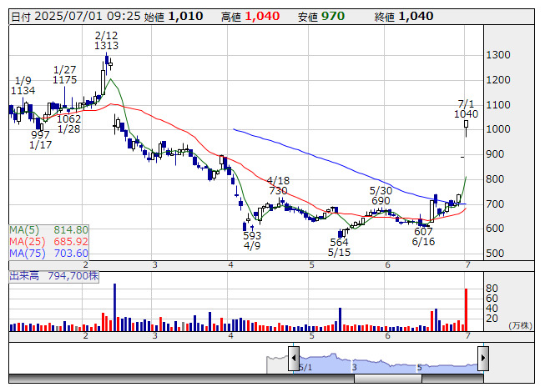The width and height of the screenshot is (545, 392).
Task: Click the 5/30 690 high label
Action: click(x=381, y=195)
